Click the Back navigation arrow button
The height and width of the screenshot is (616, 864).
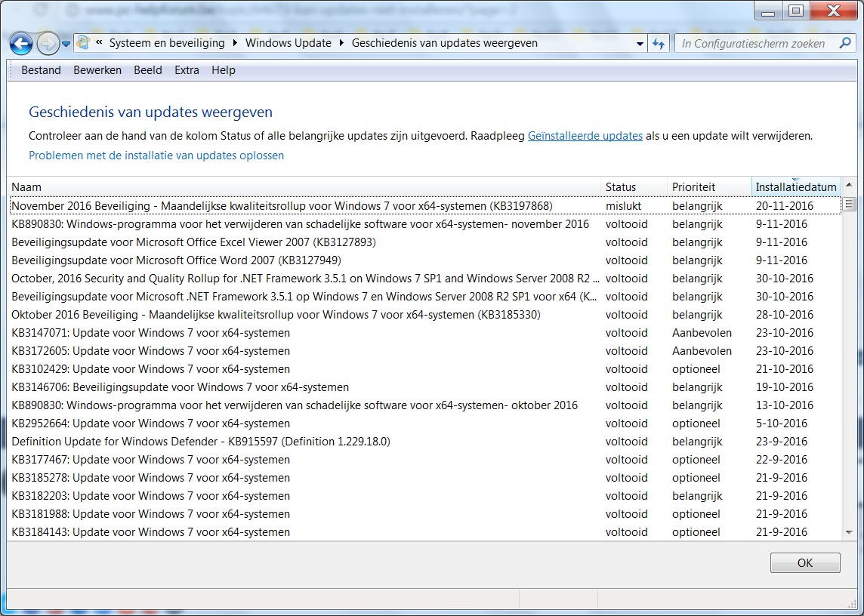(x=21, y=44)
